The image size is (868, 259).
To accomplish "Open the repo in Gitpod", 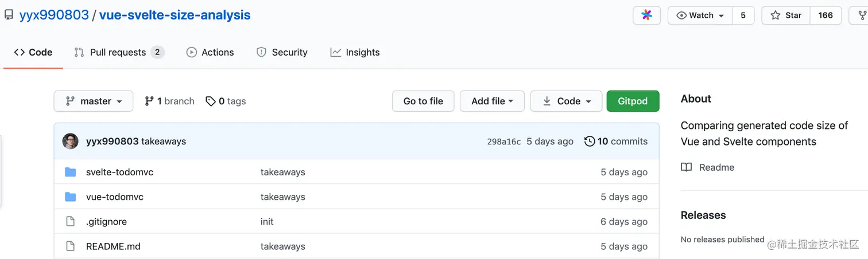I will coord(633,101).
